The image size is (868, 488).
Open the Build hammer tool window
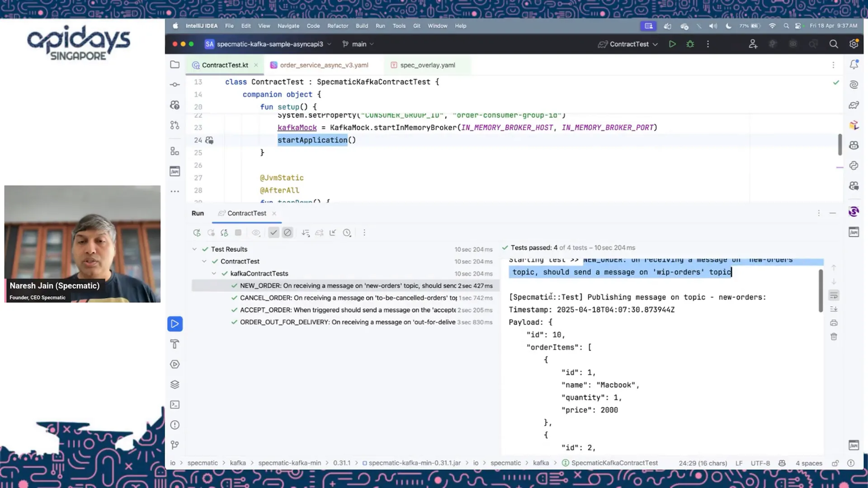coord(175,344)
